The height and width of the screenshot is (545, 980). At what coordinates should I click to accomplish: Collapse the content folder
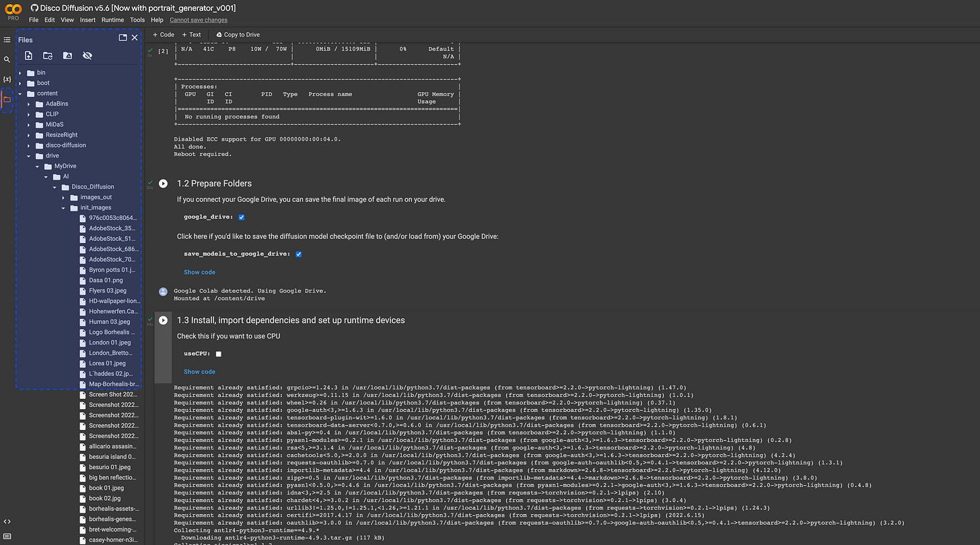pos(20,94)
